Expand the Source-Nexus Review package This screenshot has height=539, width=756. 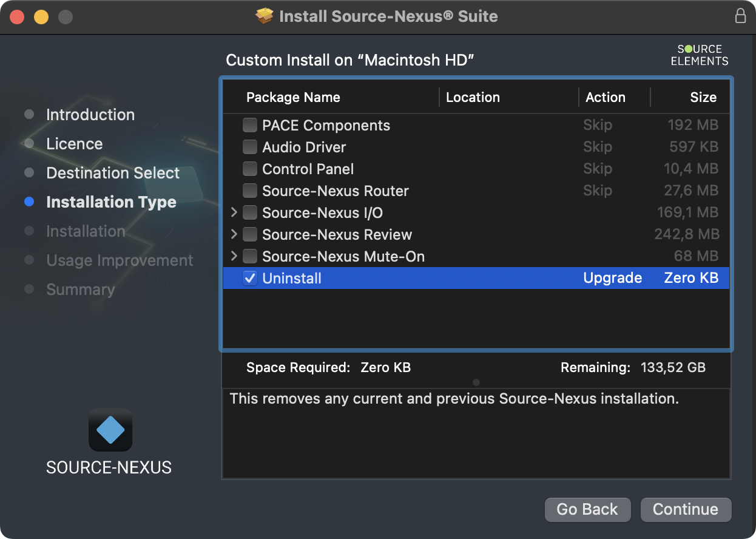pyautogui.click(x=234, y=235)
